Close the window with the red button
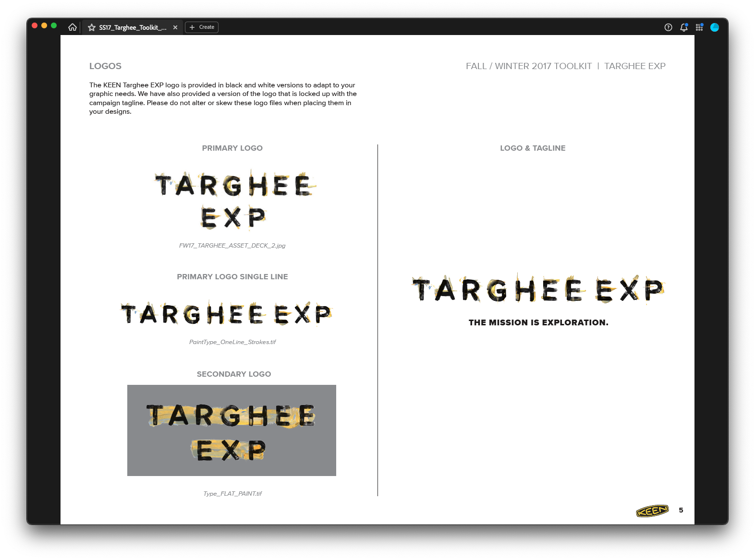This screenshot has width=755, height=560. pos(35,25)
